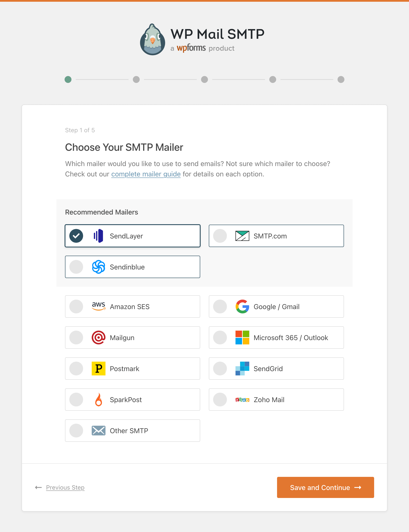Image resolution: width=409 pixels, height=532 pixels.
Task: Open the complete mailer guide link
Action: (146, 174)
